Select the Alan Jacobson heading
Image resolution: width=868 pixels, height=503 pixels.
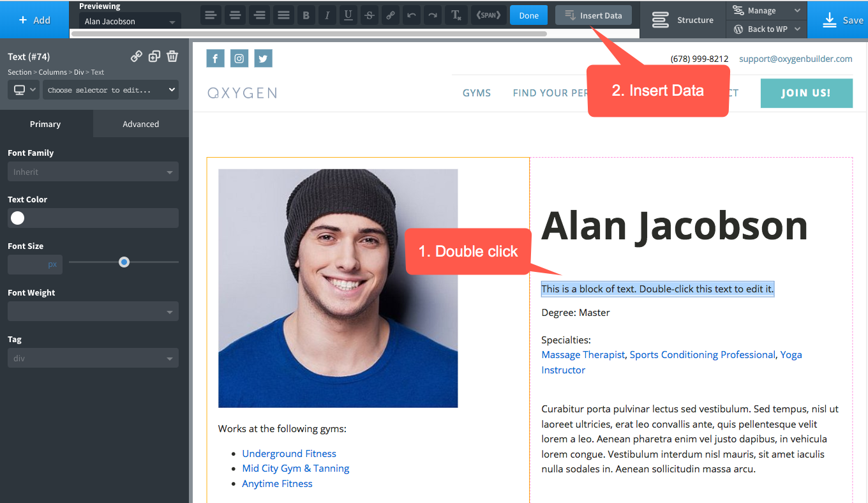pyautogui.click(x=674, y=225)
